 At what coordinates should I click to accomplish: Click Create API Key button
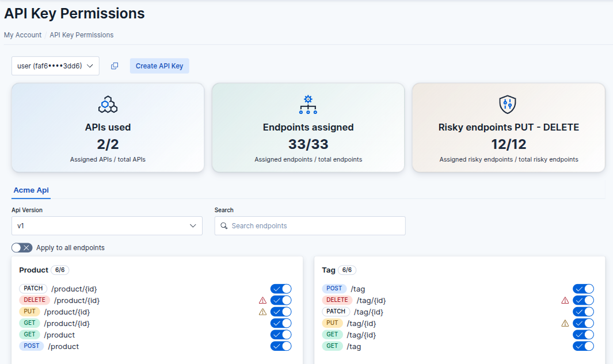click(x=159, y=66)
